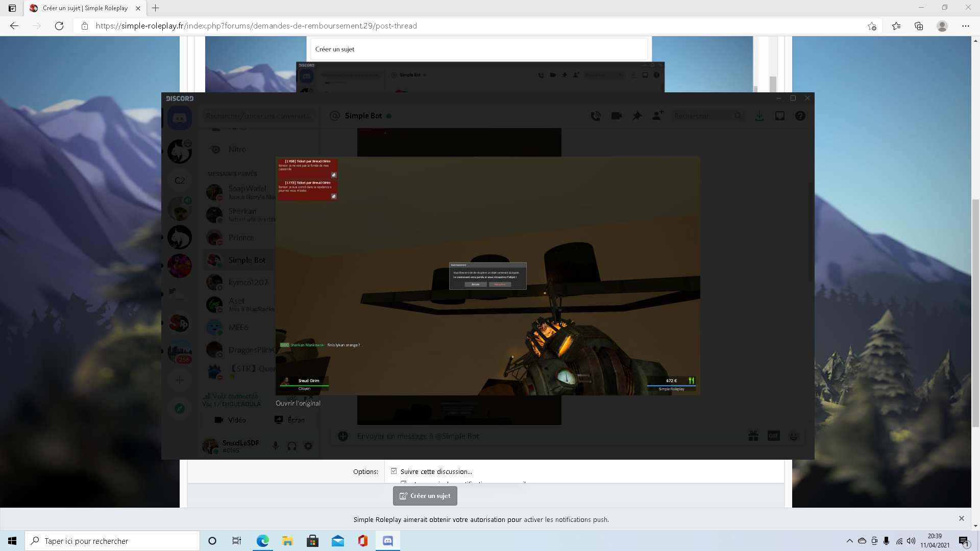
Task: Start a voice call in Discord
Action: tap(595, 116)
